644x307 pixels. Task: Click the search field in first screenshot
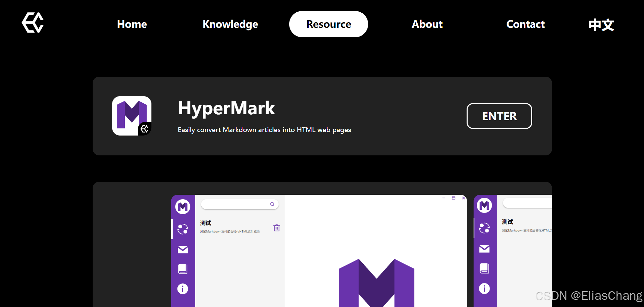pyautogui.click(x=240, y=204)
